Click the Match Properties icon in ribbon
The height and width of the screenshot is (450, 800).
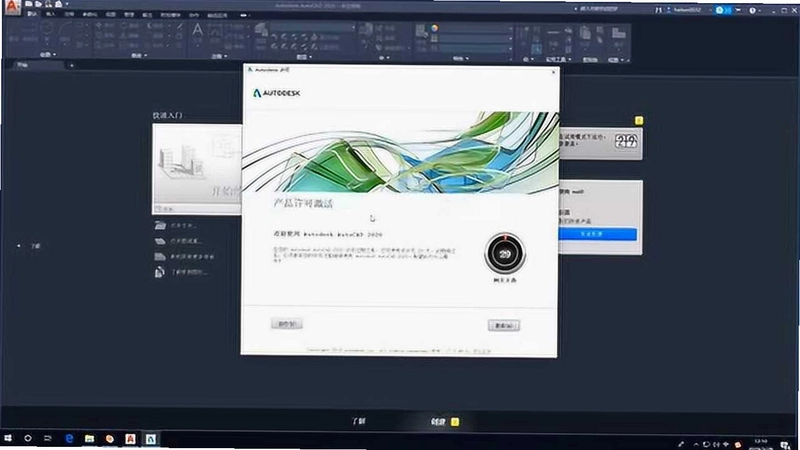pos(421,31)
